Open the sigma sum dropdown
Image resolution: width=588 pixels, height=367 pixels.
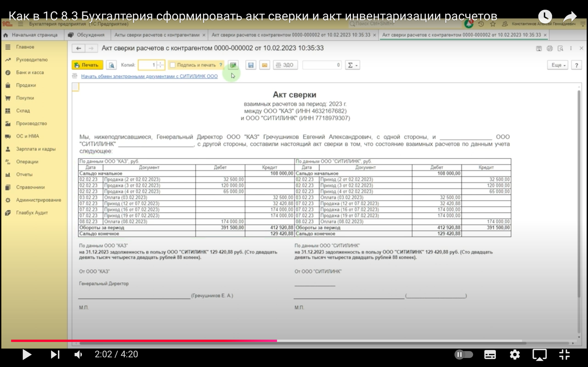click(x=352, y=65)
